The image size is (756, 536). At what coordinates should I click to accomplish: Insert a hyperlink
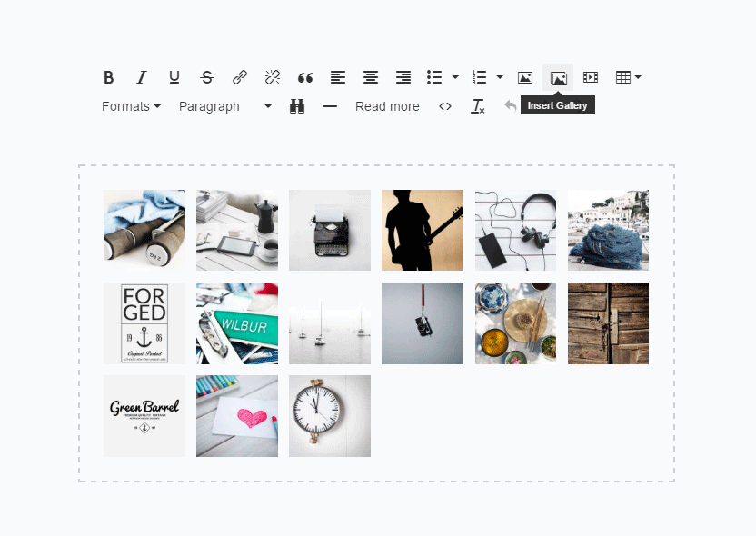click(x=239, y=77)
